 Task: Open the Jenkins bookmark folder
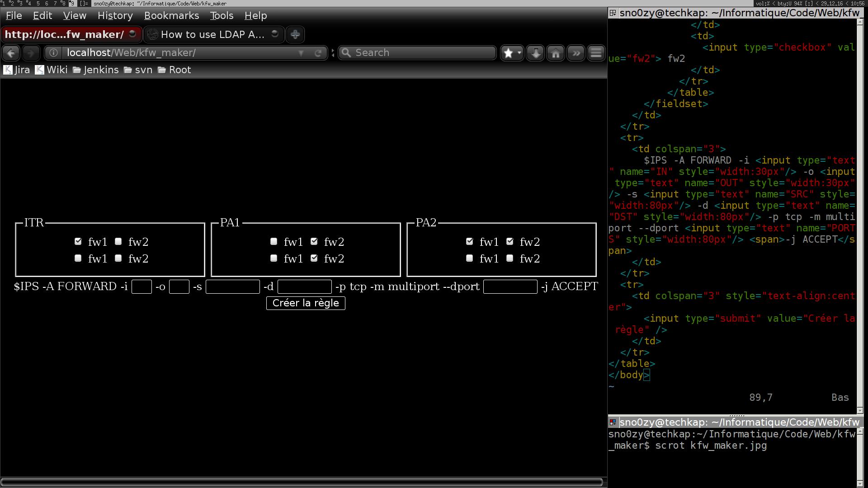96,70
